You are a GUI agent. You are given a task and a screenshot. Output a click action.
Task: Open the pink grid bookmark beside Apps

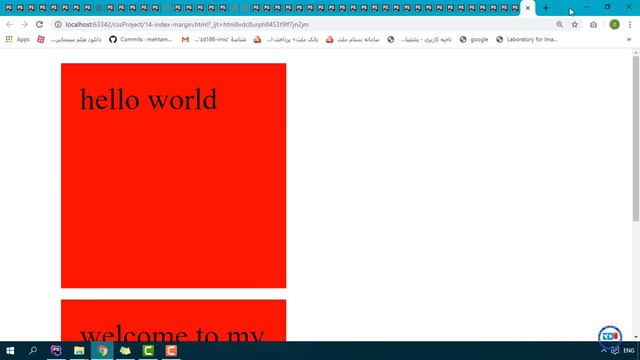41,40
